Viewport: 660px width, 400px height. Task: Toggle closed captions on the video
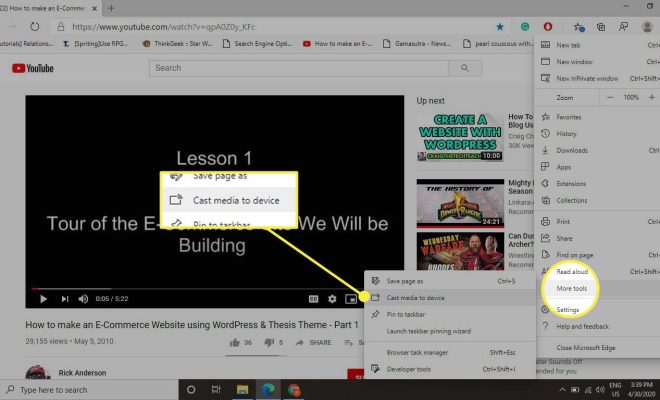[314, 299]
